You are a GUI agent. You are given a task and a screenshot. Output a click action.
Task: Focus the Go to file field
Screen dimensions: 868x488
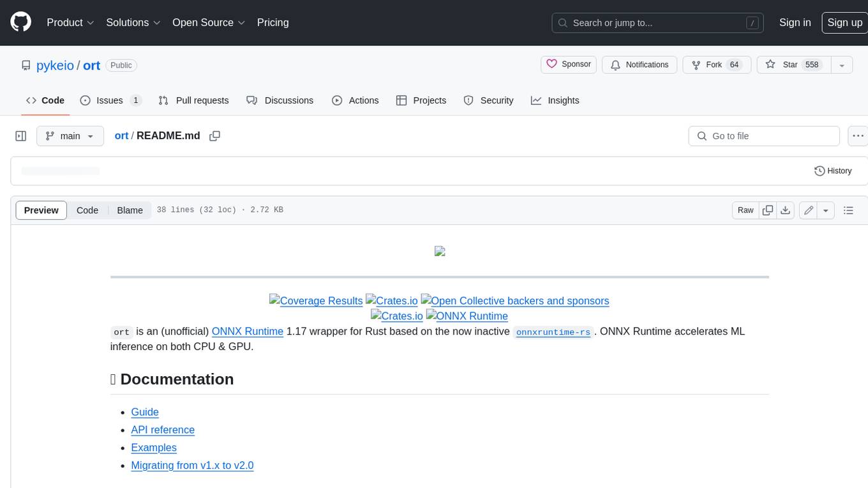point(764,136)
